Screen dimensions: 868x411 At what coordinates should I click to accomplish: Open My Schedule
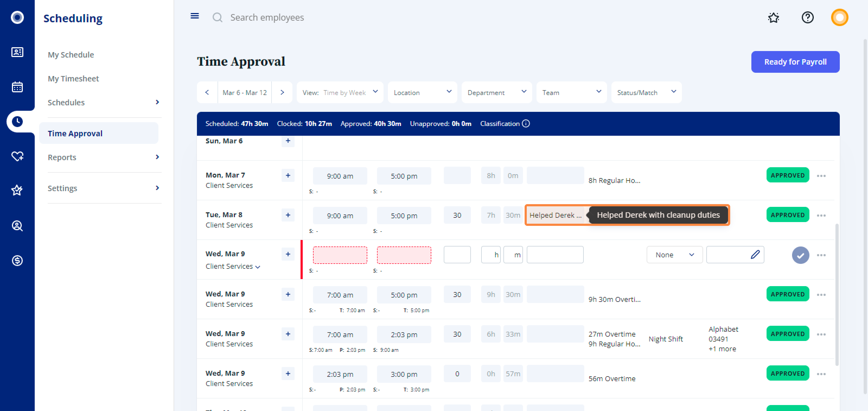click(71, 55)
